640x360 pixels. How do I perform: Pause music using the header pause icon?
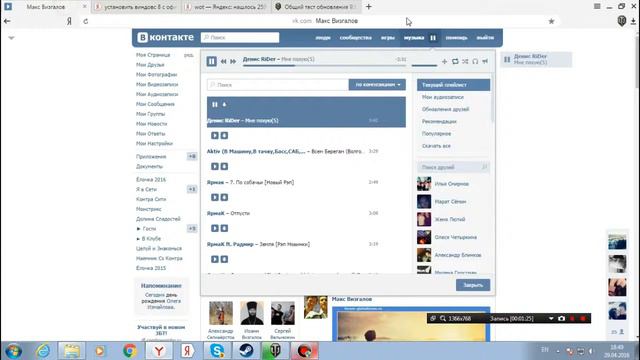[x=433, y=38]
